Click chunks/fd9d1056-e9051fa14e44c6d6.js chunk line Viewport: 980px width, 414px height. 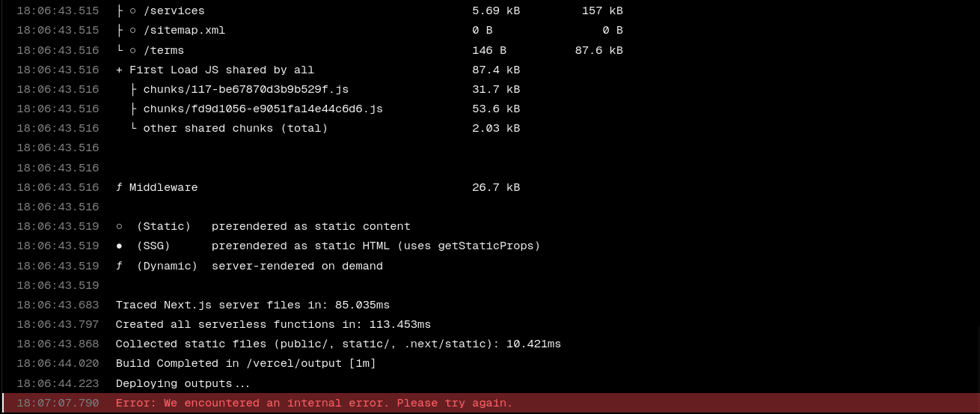tap(263, 109)
